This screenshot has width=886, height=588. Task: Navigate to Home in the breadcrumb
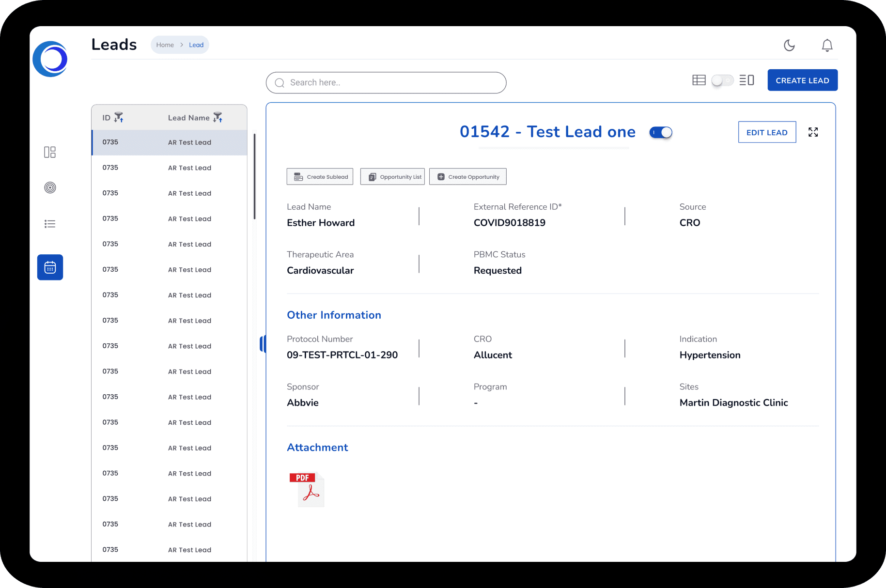click(x=165, y=45)
